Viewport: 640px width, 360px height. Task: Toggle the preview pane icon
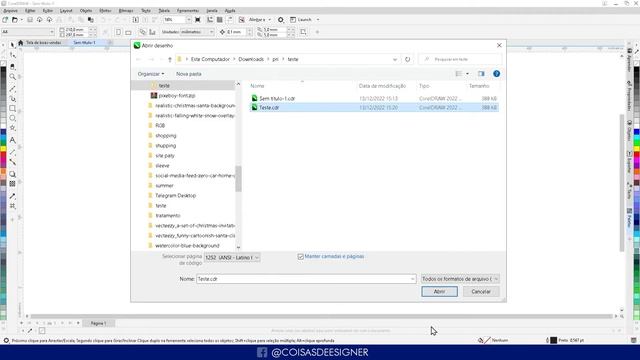tap(481, 74)
